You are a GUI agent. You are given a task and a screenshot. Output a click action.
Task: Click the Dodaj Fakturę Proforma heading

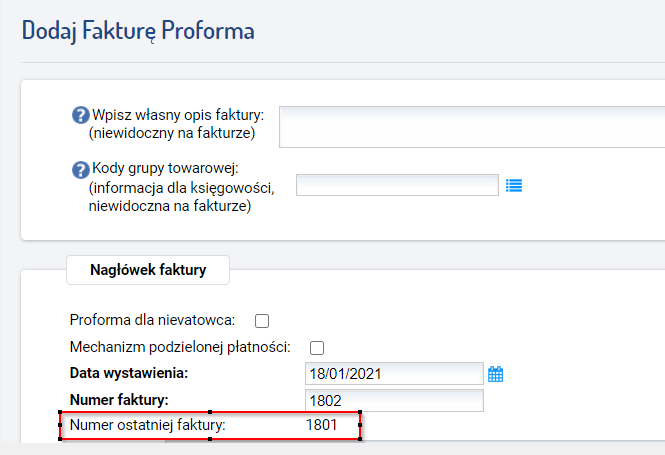138,31
